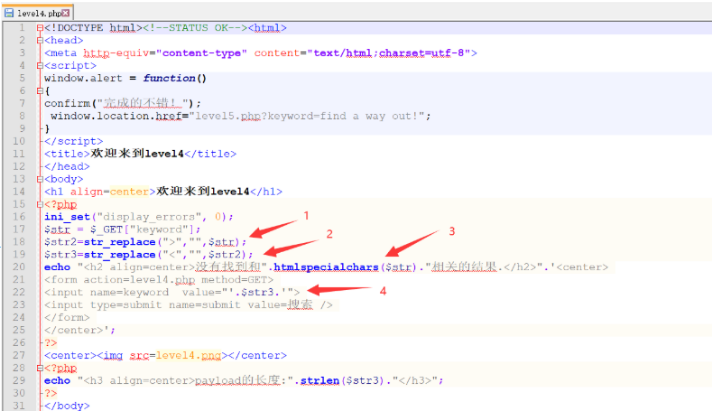Click the level5.php?keyword URL string

(x=307, y=116)
